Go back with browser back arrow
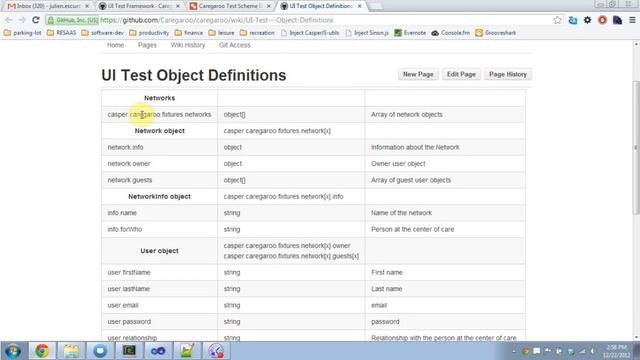 pyautogui.click(x=9, y=20)
